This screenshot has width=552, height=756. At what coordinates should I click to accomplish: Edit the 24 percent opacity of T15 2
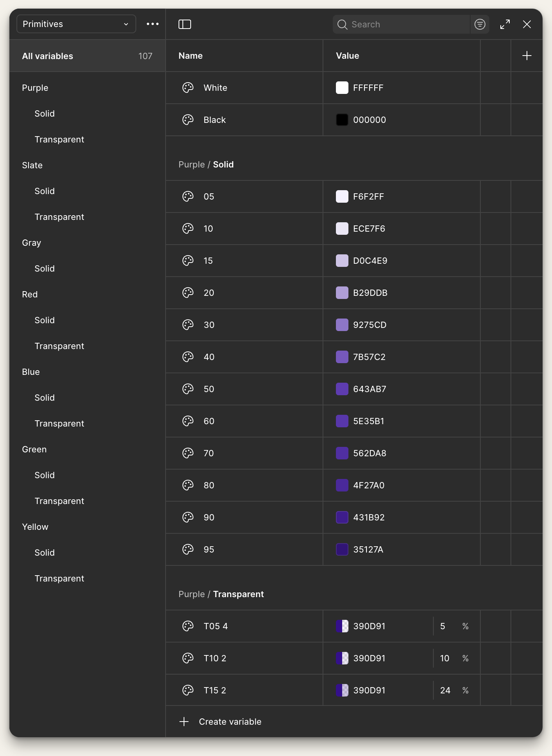pyautogui.click(x=446, y=690)
